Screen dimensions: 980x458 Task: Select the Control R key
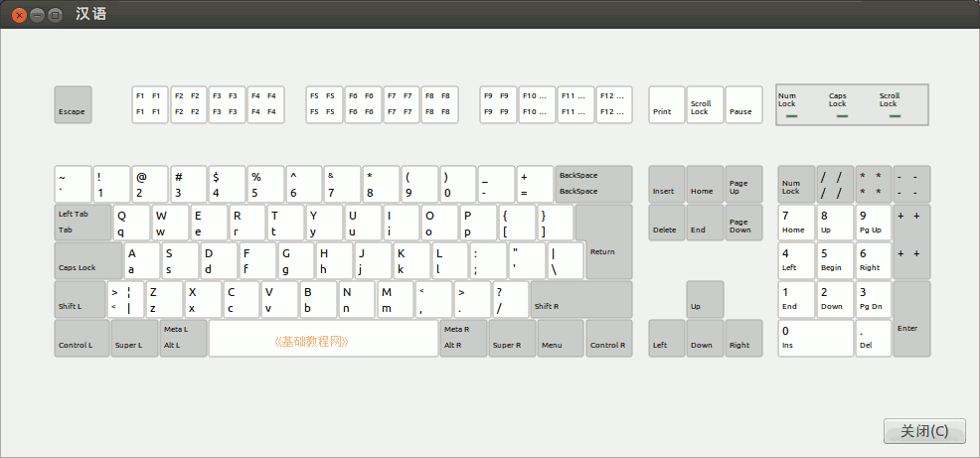tap(609, 338)
